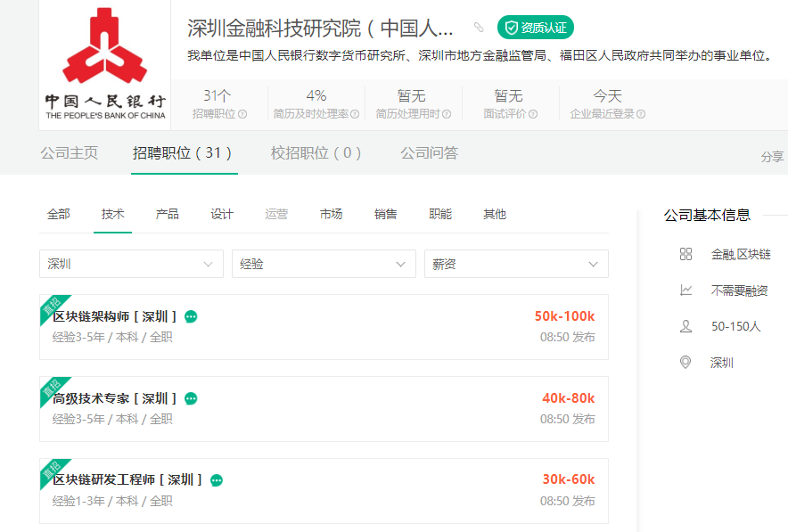Click the person icon beside 50-150人
Screen dimensions: 788x532
click(685, 326)
